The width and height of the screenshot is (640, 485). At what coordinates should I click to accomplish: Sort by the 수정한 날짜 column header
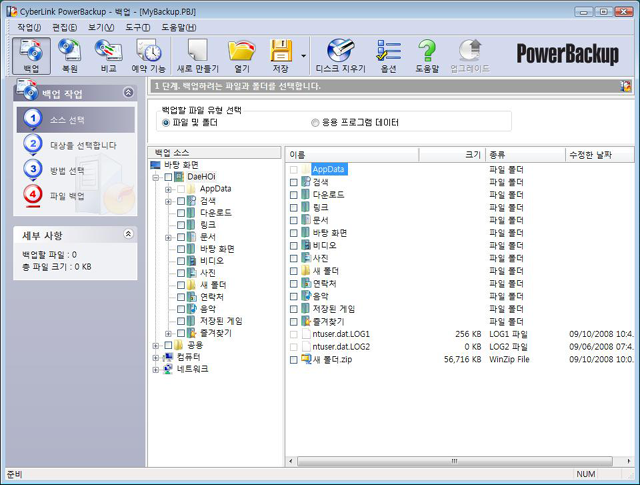coord(600,155)
